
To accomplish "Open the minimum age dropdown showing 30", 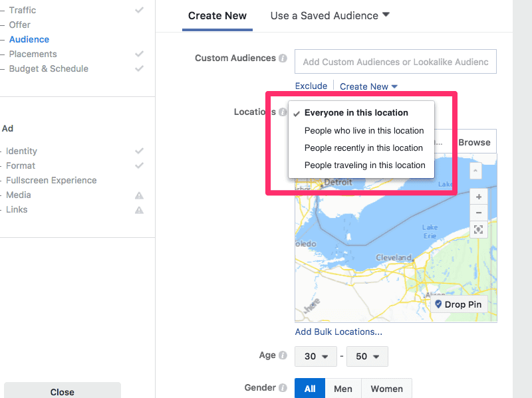I will (315, 356).
